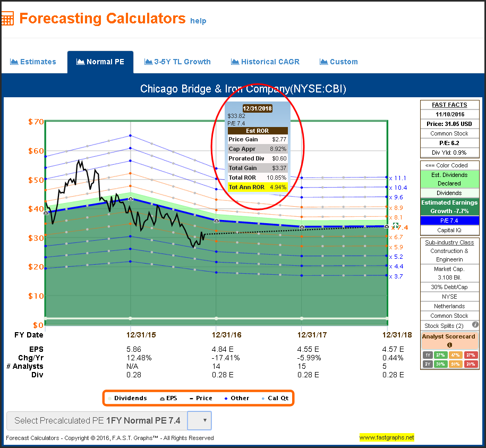Click the orange calculator icon beside Forecasting Calculators
Viewport: 486px width, 448px height.
pyautogui.click(x=7, y=19)
